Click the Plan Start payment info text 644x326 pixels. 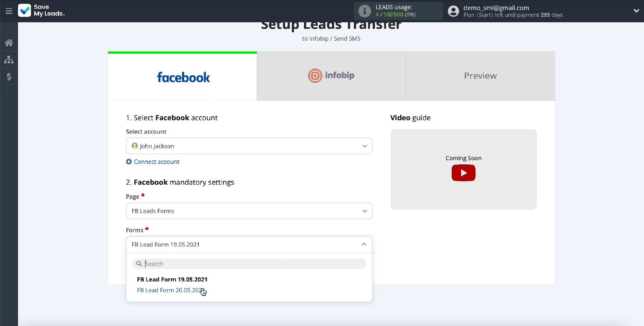[x=513, y=15]
